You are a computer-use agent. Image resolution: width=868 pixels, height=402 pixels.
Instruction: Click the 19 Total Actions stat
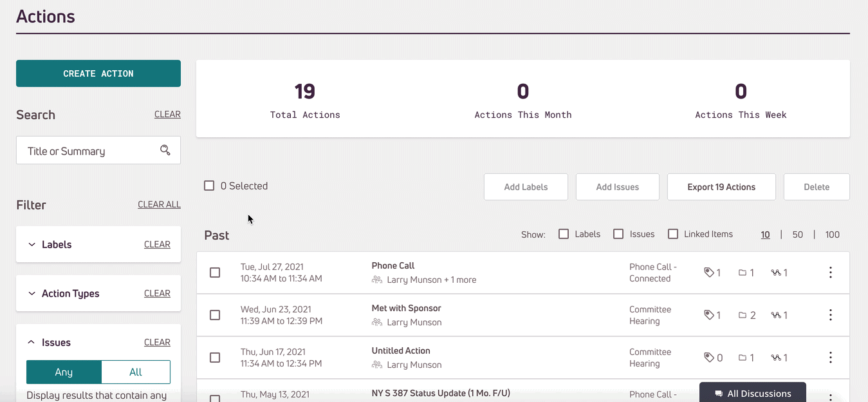[305, 100]
